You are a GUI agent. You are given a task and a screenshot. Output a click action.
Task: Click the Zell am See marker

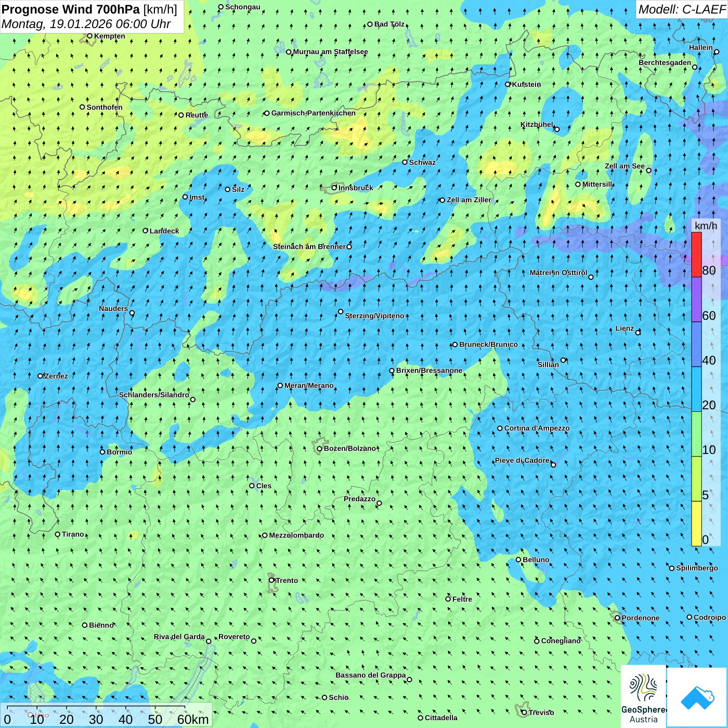coord(648,170)
